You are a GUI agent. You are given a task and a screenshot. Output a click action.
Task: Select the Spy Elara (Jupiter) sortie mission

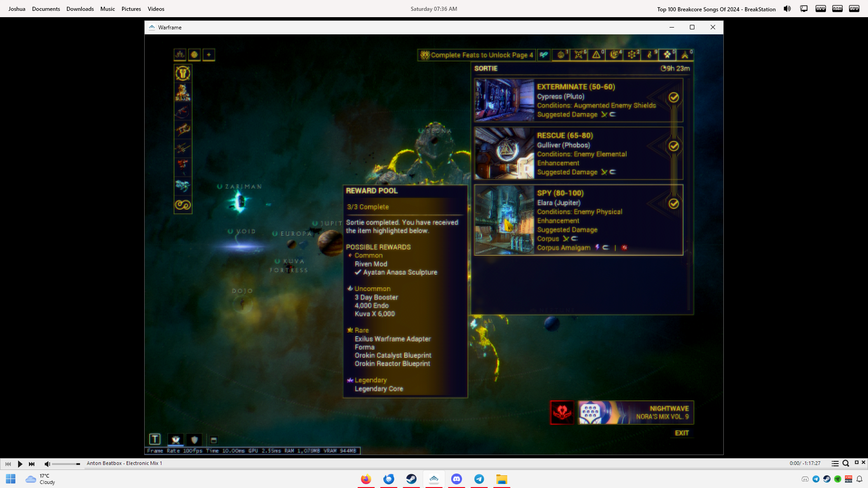[579, 220]
